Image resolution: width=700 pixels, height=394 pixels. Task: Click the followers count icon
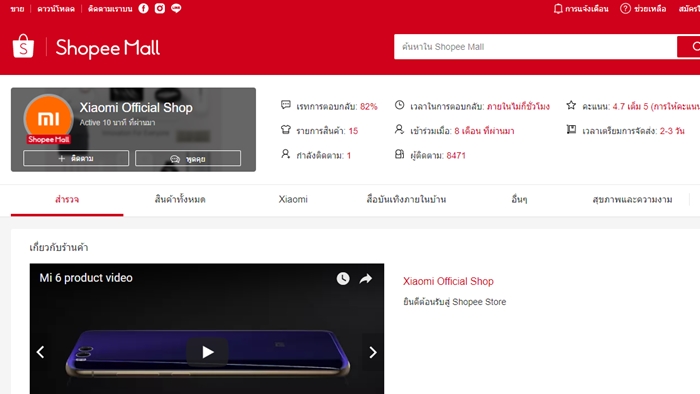point(400,154)
